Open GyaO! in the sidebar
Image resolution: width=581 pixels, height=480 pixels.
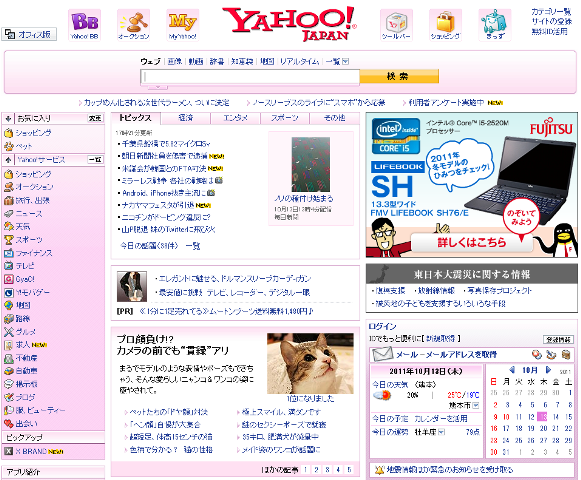25,279
